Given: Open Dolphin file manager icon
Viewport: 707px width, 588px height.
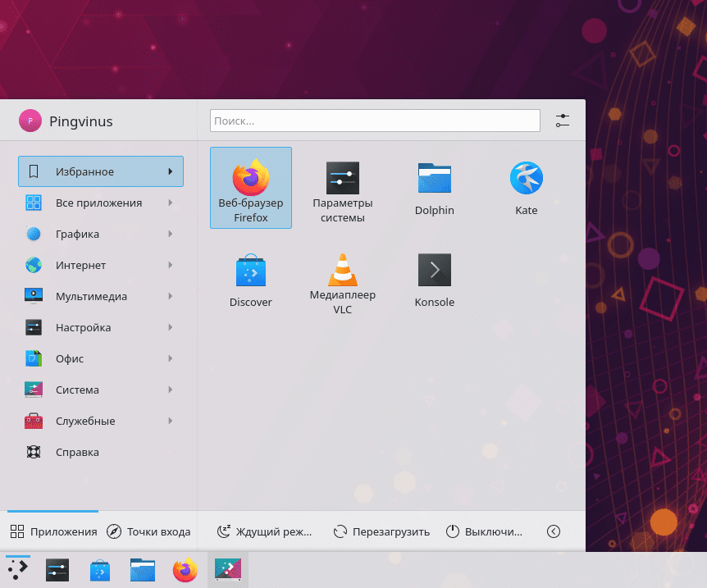Looking at the screenshot, I should (434, 188).
